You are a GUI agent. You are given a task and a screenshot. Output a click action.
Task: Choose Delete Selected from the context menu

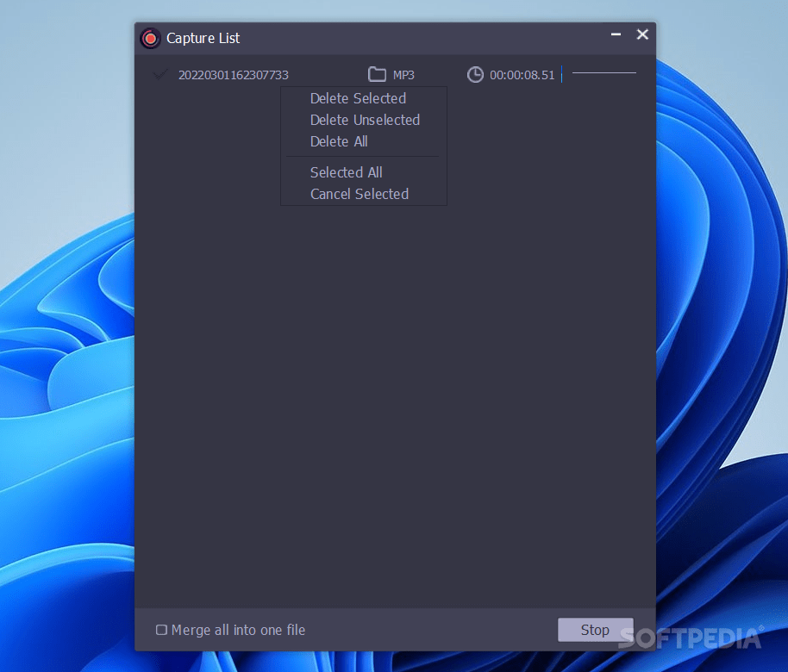[x=358, y=98]
